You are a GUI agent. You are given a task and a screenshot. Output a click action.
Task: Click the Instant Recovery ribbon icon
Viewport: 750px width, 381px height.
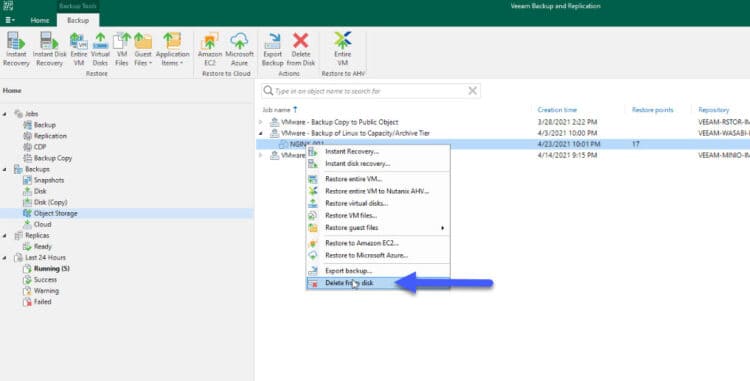[x=16, y=49]
